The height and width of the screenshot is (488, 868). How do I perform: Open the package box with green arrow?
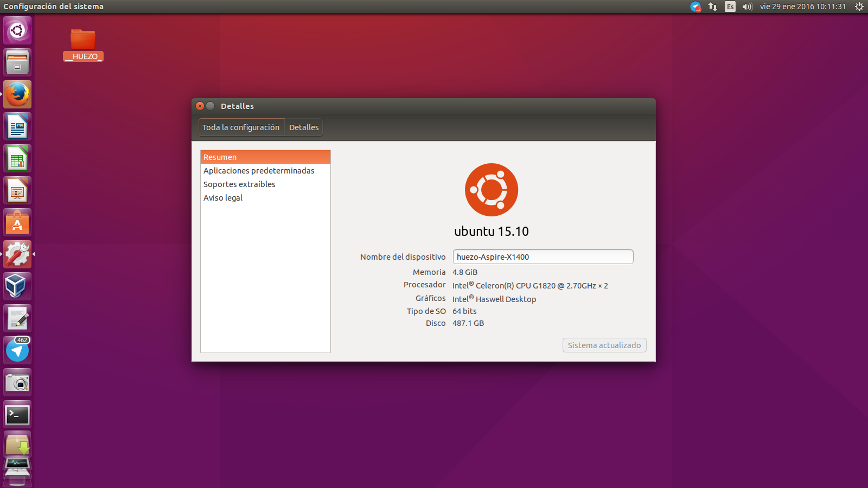pos(17,444)
